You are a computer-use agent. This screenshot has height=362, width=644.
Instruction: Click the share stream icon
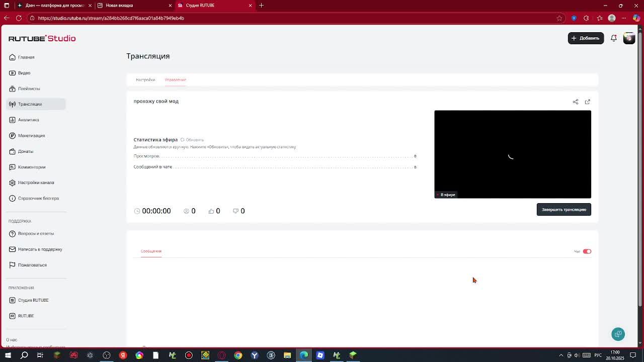coord(576,102)
